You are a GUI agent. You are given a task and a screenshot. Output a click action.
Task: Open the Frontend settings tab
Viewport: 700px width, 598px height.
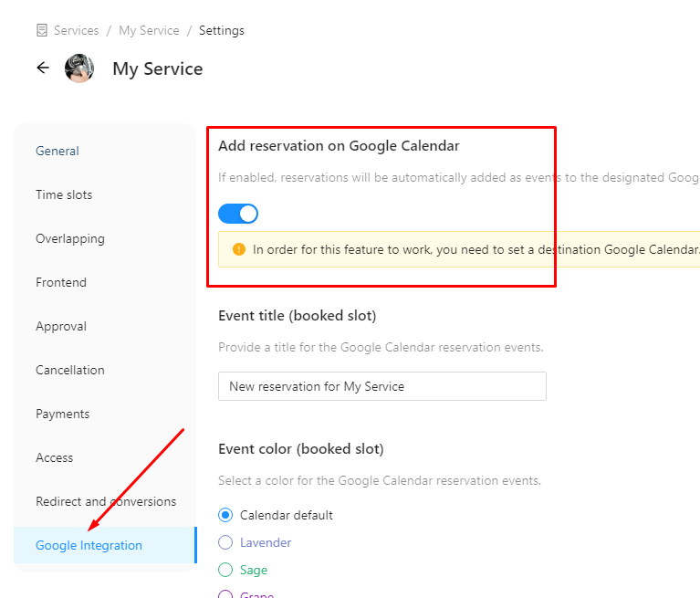tap(61, 282)
